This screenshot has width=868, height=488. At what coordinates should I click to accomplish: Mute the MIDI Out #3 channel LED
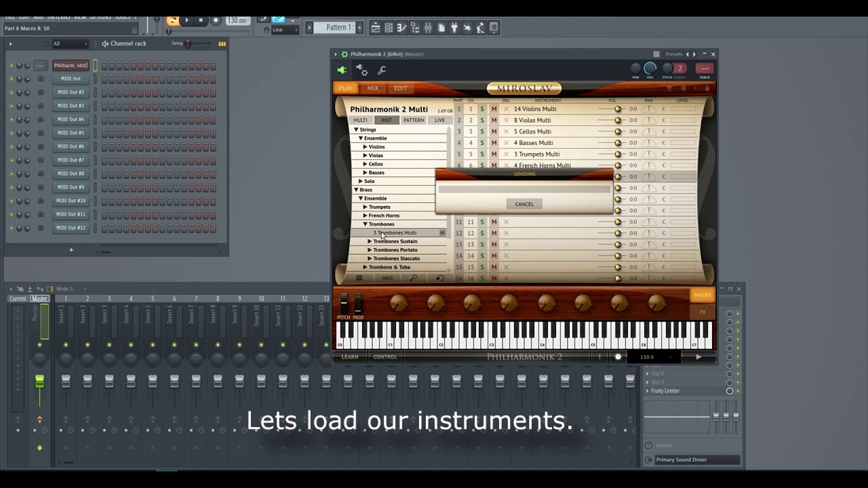tap(12, 106)
